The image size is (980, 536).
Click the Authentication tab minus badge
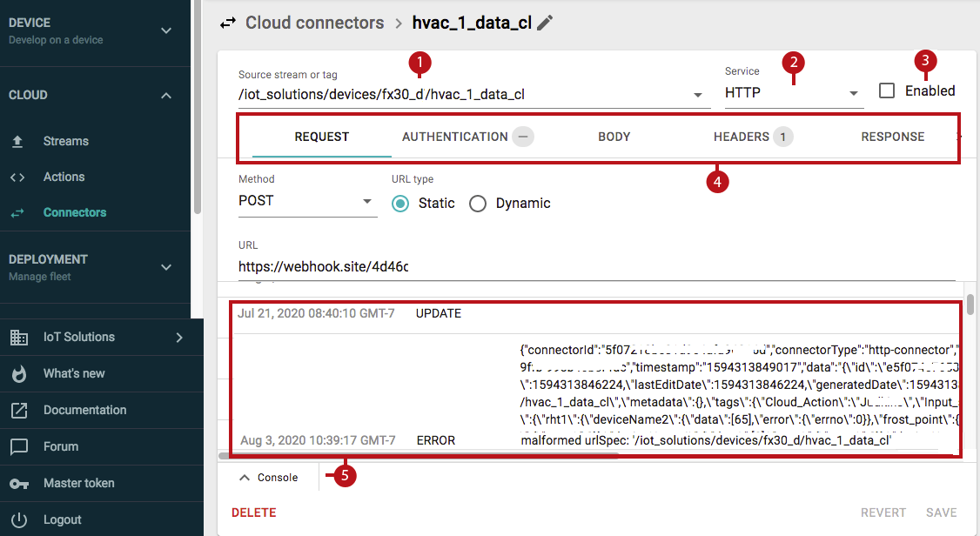coord(523,137)
